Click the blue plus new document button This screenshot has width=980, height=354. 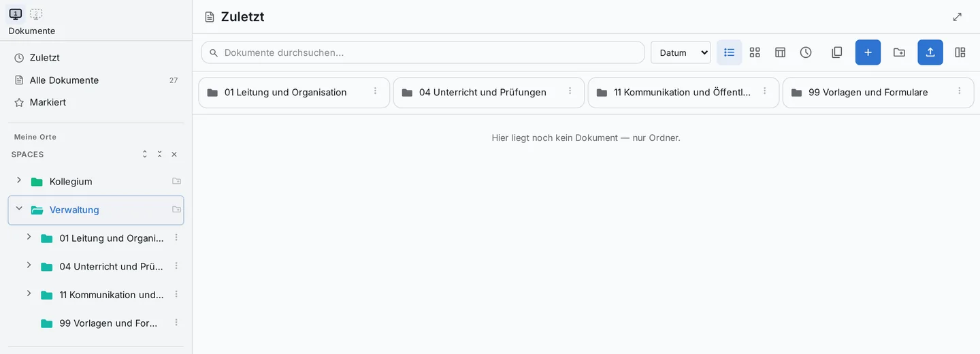pyautogui.click(x=868, y=52)
